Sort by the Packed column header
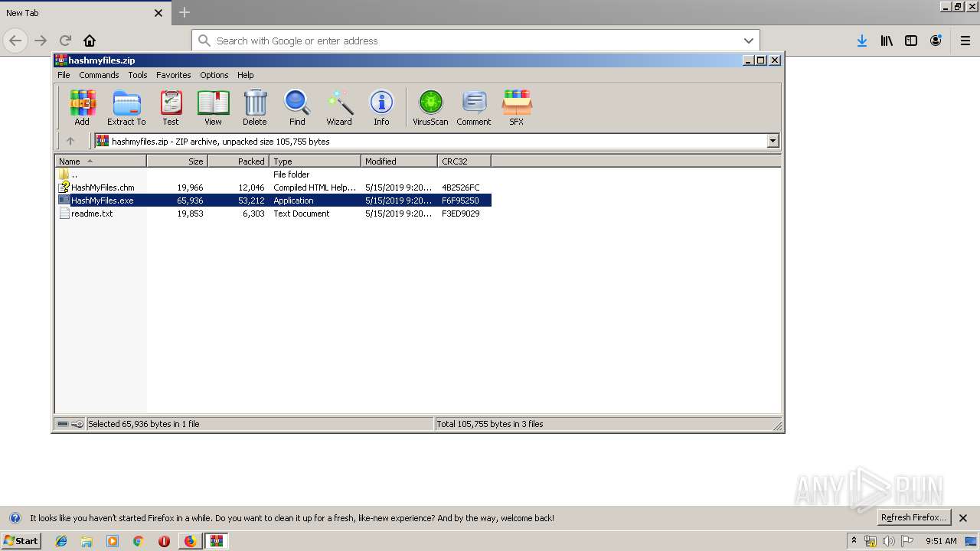The height and width of the screenshot is (551, 980). click(238, 161)
